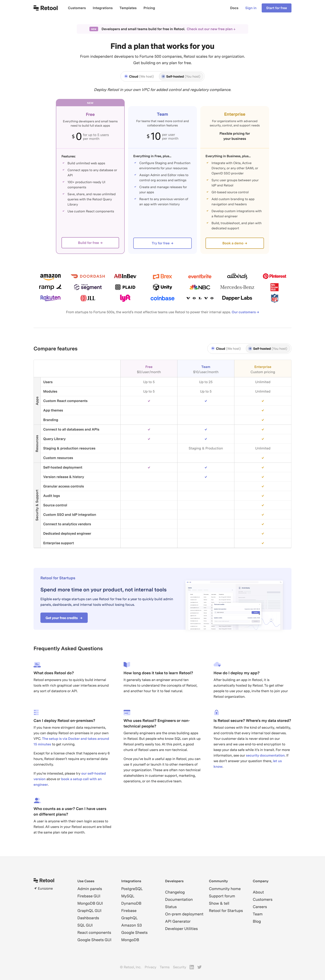This screenshot has height=980, width=325.
Task: Click the Retool logo in header
Action: [x=46, y=8]
